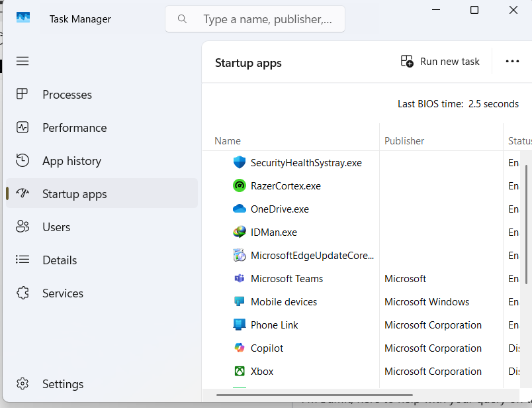
Task: Click the publisher cell in the Phone Link row
Action: tap(433, 325)
